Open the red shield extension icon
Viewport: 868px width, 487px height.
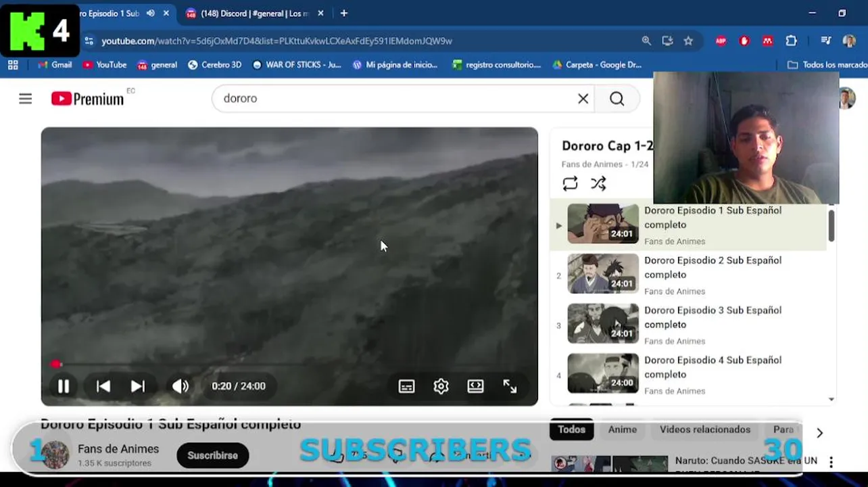coord(744,41)
